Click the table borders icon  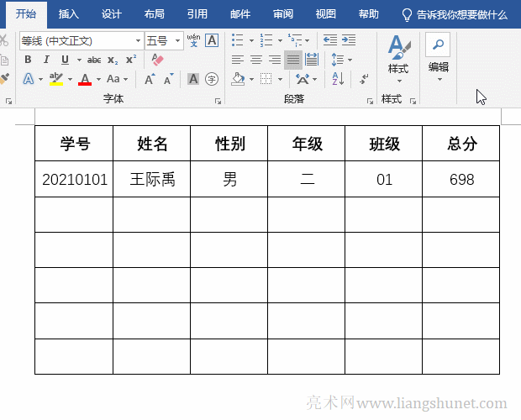[x=266, y=79]
